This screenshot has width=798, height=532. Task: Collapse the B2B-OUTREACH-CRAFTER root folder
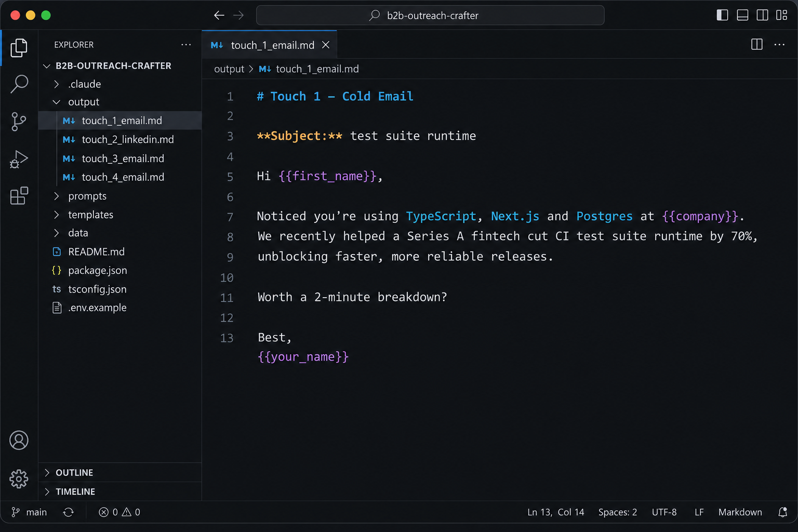pyautogui.click(x=120, y=66)
